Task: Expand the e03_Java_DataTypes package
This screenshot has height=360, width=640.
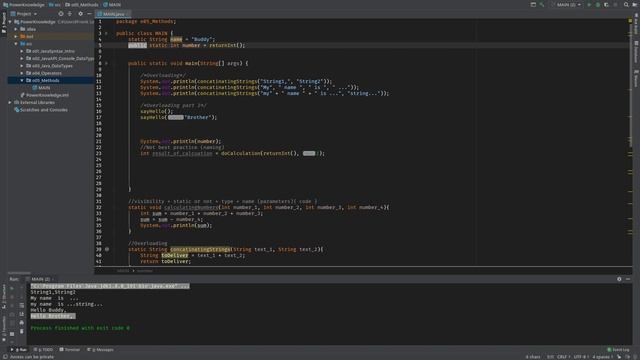Action: tap(22, 66)
